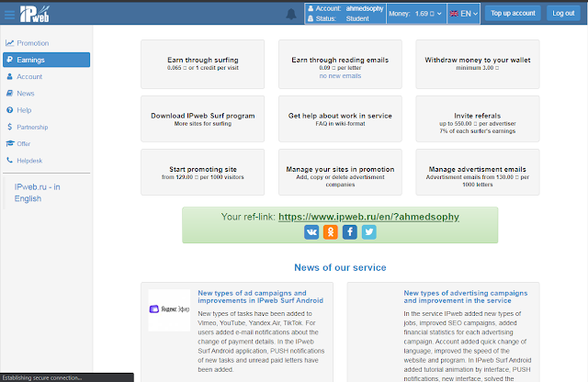Open the Earn through reading emails card
This screenshot has height=382, width=588.
[340, 64]
